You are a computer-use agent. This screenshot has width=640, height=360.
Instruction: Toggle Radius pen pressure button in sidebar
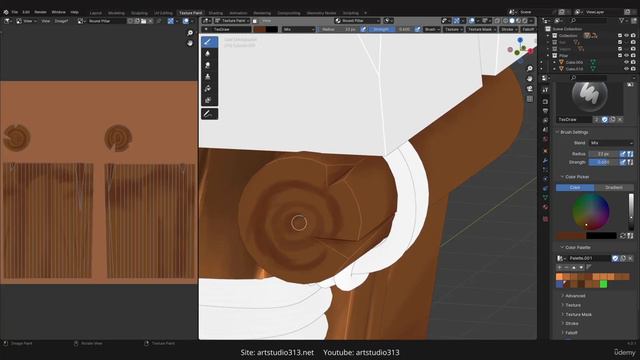tap(623, 154)
